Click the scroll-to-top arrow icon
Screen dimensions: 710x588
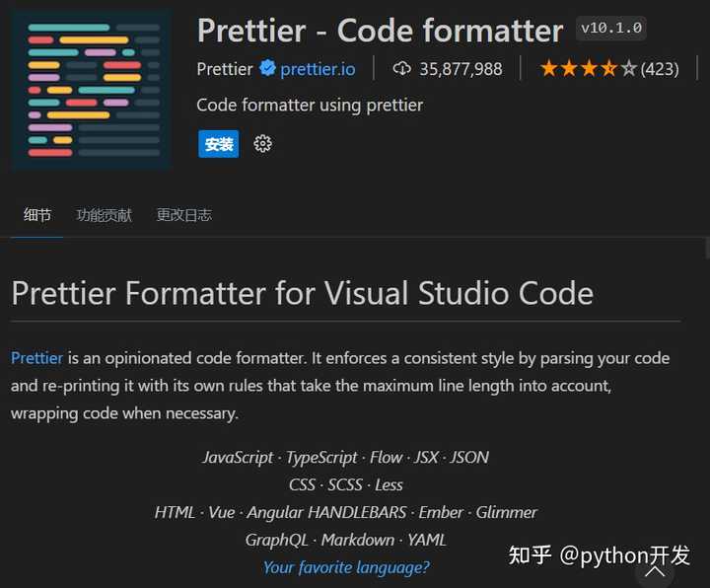pyautogui.click(x=655, y=571)
